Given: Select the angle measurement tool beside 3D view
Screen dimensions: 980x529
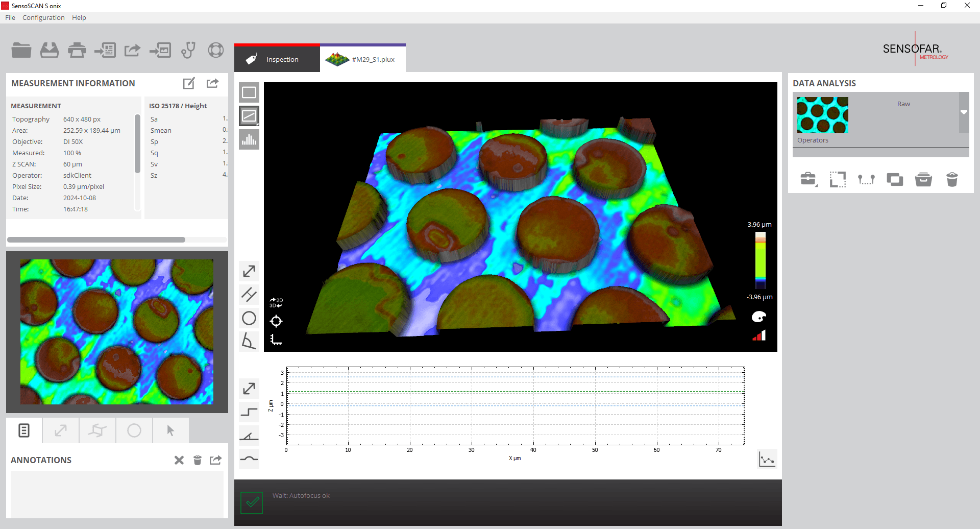Looking at the screenshot, I should (x=249, y=341).
